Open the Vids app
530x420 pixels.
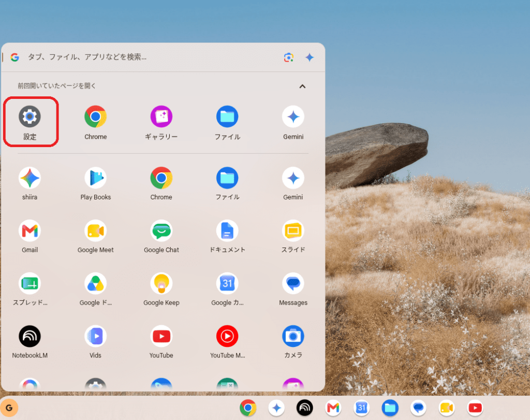click(x=96, y=342)
